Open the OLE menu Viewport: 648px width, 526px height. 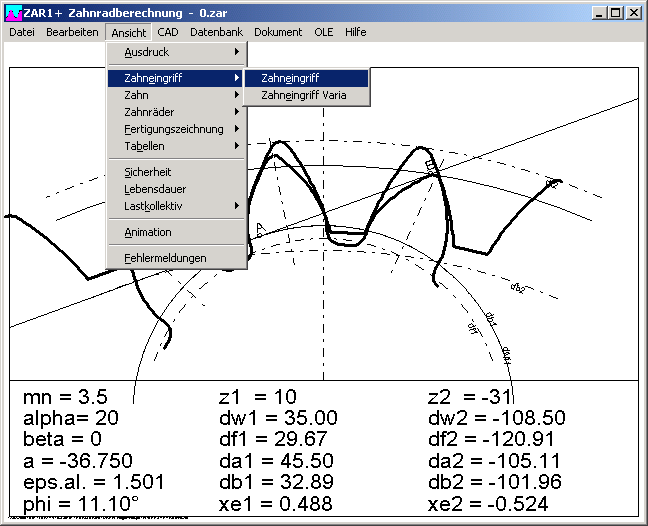pos(324,32)
